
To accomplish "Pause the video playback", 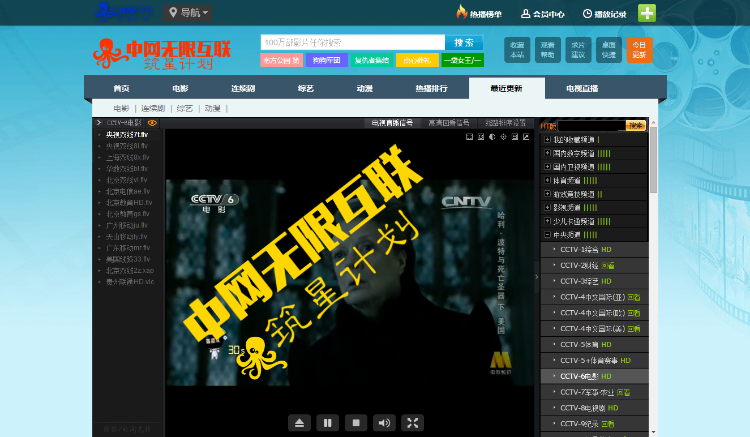I will (x=328, y=423).
